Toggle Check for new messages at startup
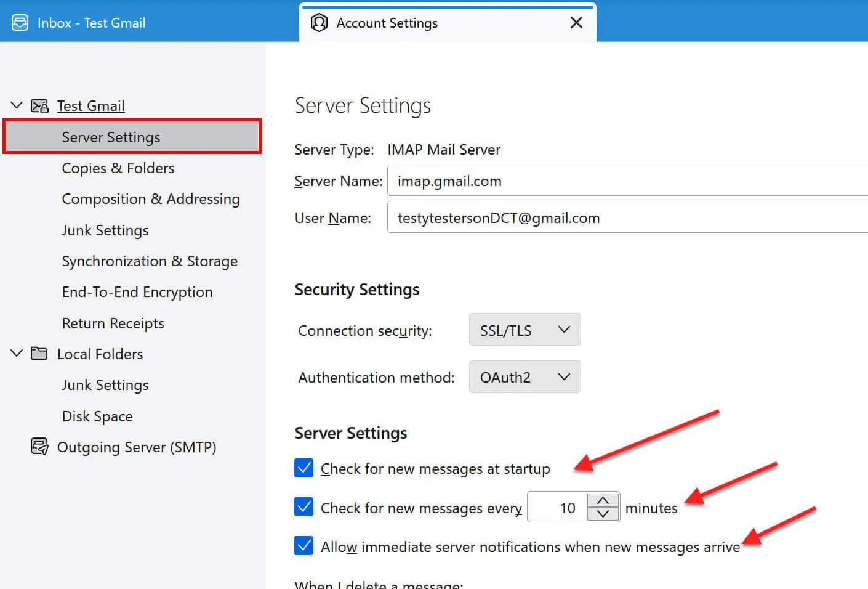 [x=304, y=468]
